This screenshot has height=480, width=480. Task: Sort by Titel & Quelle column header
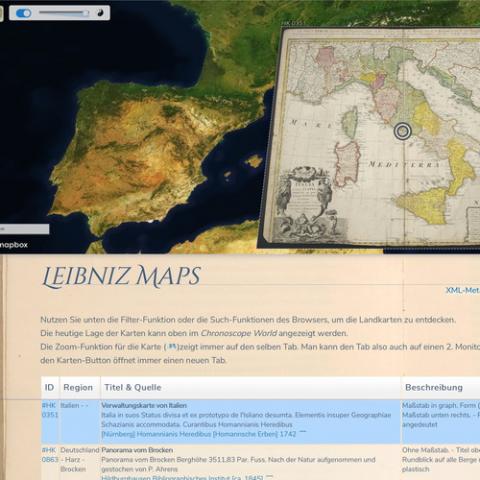click(x=133, y=387)
